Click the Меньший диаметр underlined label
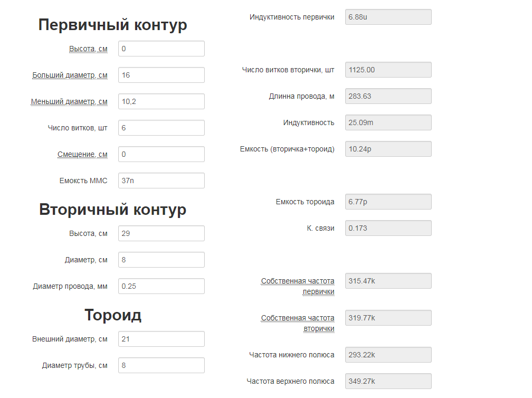Screen dimensions: 532x398 click(x=69, y=102)
